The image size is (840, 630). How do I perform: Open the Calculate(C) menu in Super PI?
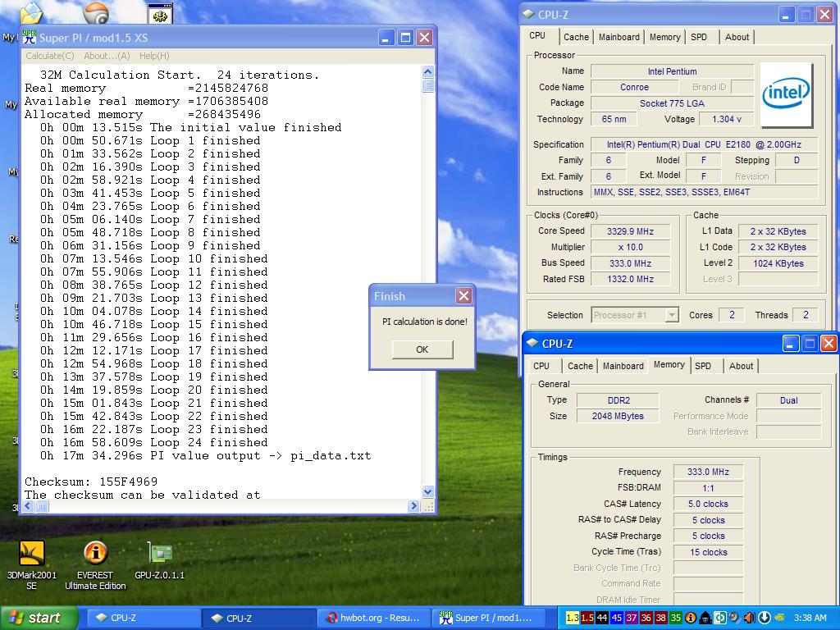pyautogui.click(x=50, y=56)
